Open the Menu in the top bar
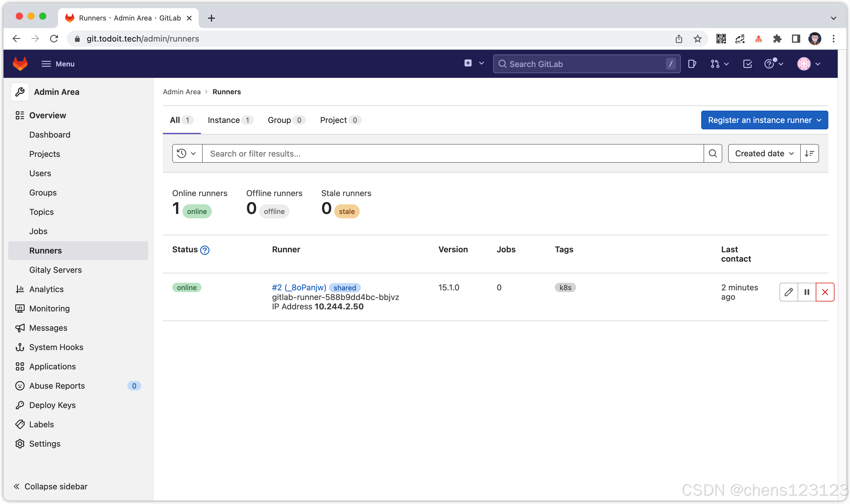 coord(58,64)
